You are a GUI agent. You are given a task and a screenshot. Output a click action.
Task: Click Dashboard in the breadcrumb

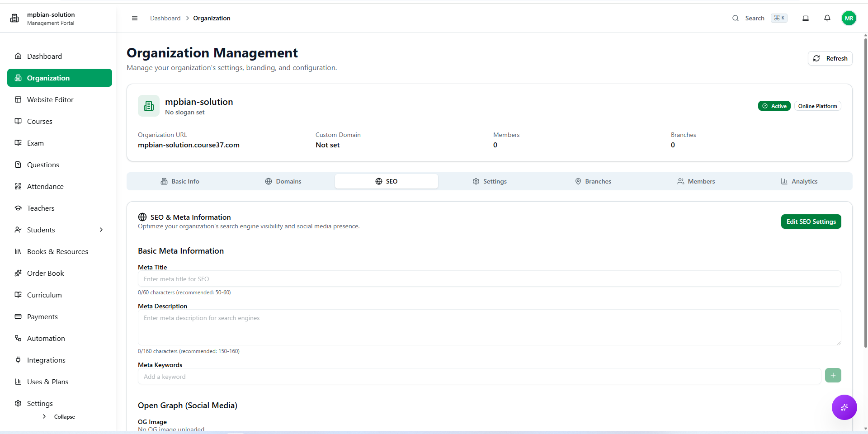165,18
